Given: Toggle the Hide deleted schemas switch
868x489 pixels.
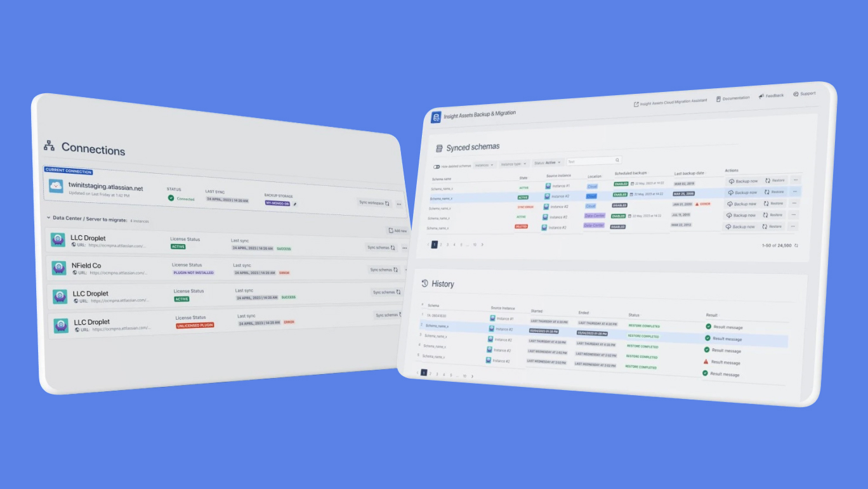Looking at the screenshot, I should coord(437,167).
